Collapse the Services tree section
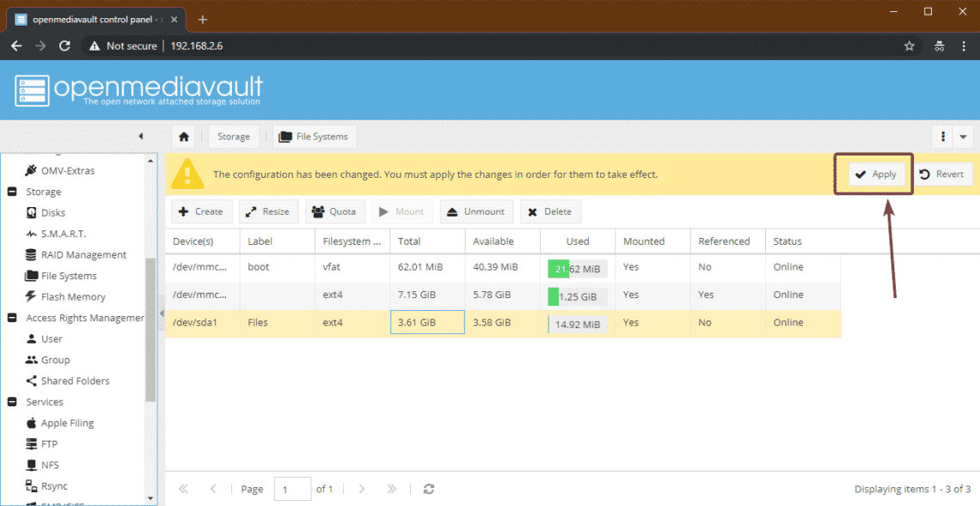The width and height of the screenshot is (980, 506). [x=12, y=402]
